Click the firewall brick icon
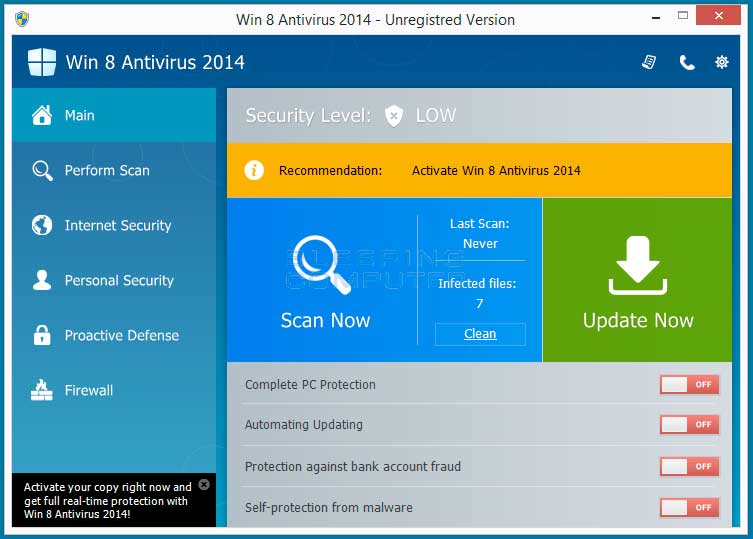Viewport: 753px width, 539px height. tap(42, 390)
